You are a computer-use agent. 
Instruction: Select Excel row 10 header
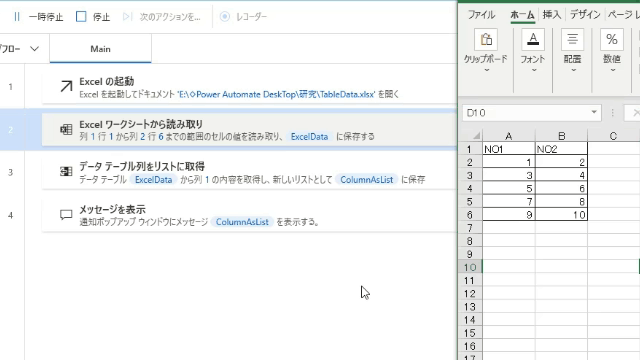pos(470,267)
